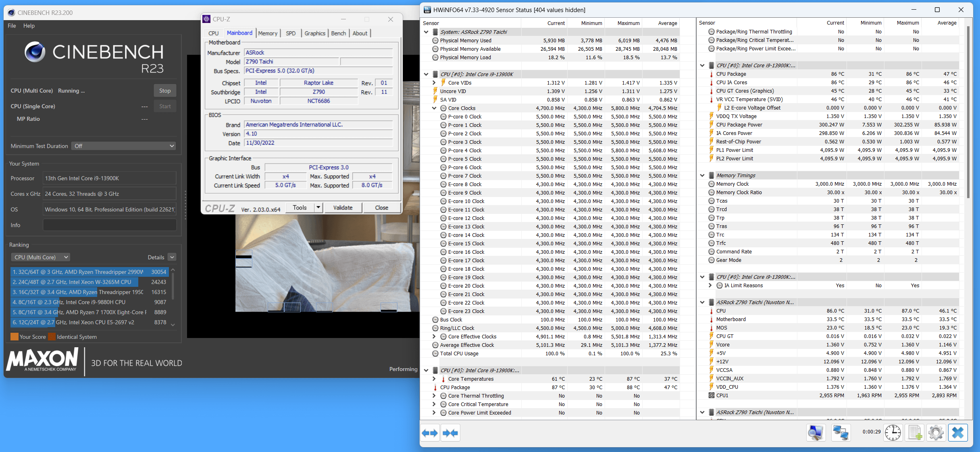Click the orange Your Score swatch

tap(15, 337)
